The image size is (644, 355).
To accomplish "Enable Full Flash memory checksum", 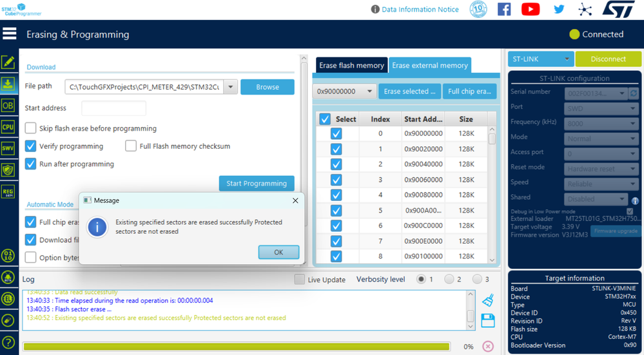I will [x=131, y=146].
